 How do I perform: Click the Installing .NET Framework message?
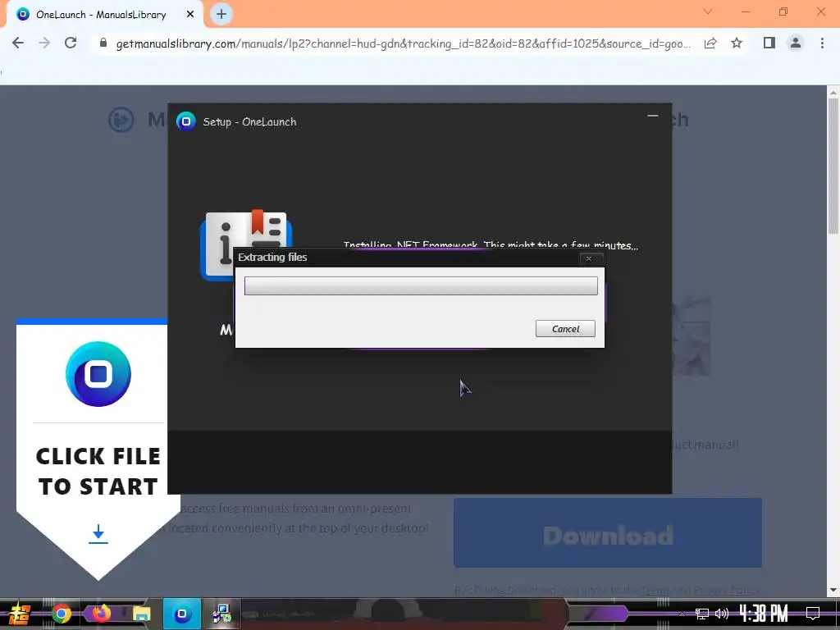tap(491, 245)
